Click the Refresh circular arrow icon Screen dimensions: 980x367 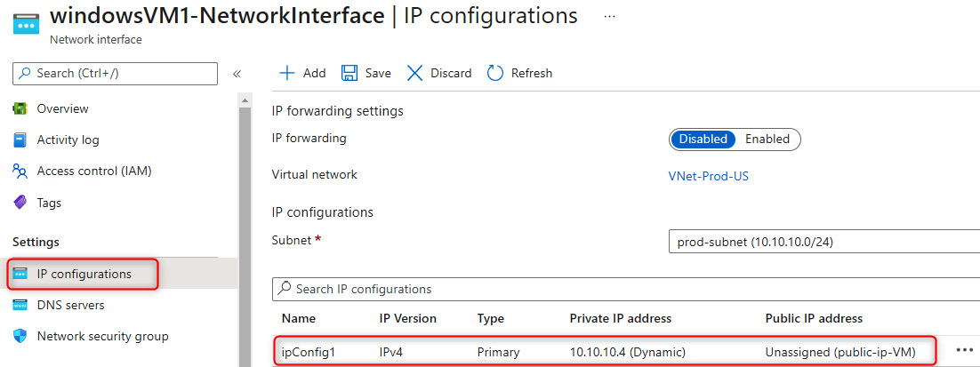pyautogui.click(x=495, y=73)
